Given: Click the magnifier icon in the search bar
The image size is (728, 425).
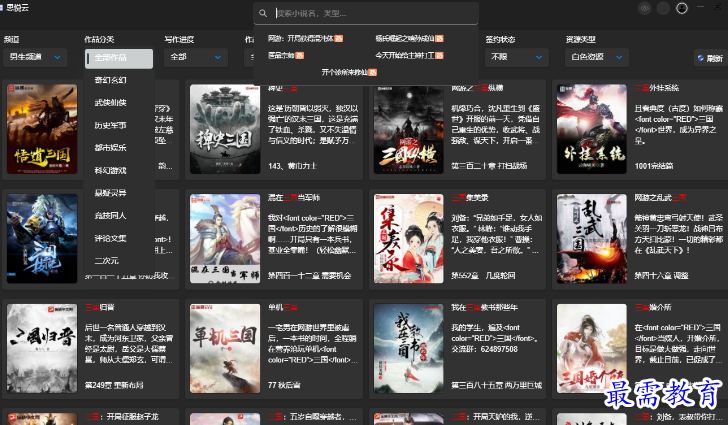Looking at the screenshot, I should (263, 13).
